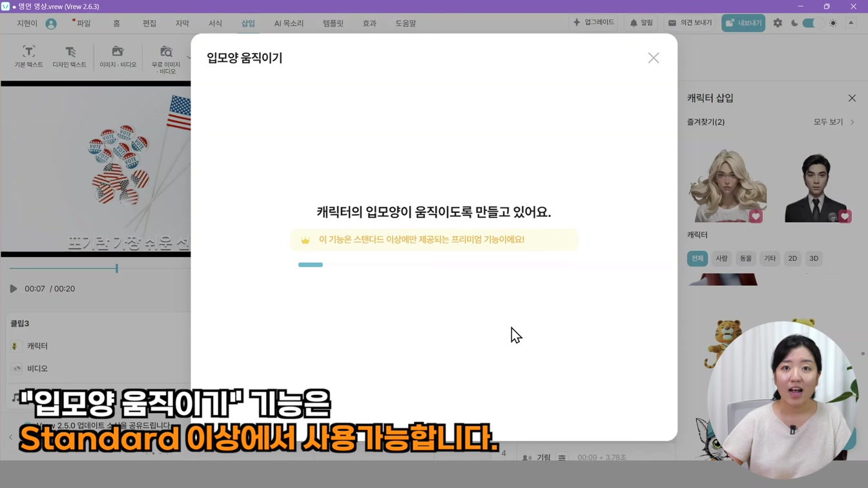The width and height of the screenshot is (868, 488).
Task: Open 무료 이미지 · 비디오 search
Action: 166,59
